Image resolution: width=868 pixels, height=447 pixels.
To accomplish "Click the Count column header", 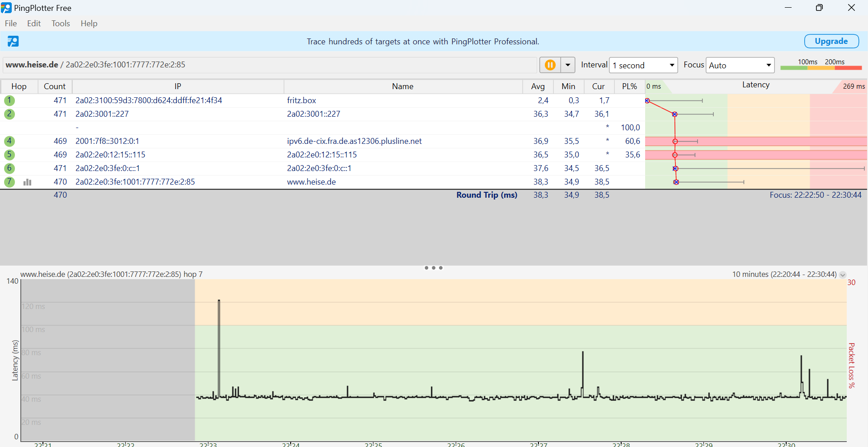I will pyautogui.click(x=55, y=86).
